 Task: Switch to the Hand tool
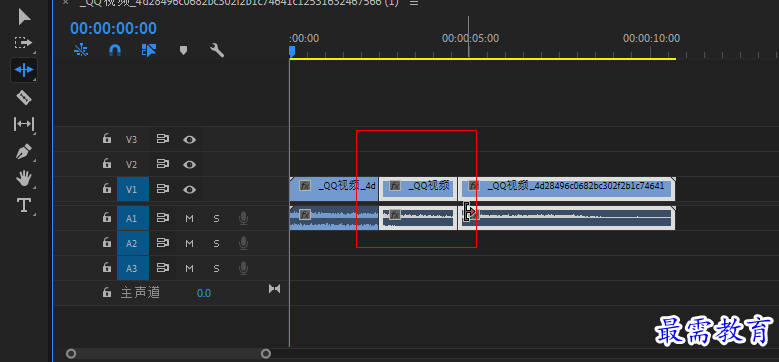[x=24, y=178]
